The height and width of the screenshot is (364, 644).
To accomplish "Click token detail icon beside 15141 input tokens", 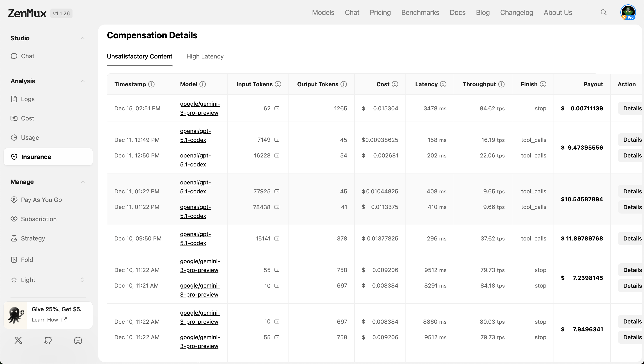I will tap(277, 239).
